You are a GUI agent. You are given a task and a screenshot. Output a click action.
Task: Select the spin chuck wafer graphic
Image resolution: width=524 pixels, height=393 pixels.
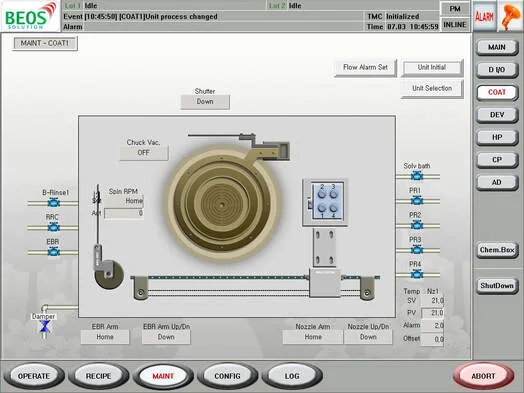coord(221,205)
